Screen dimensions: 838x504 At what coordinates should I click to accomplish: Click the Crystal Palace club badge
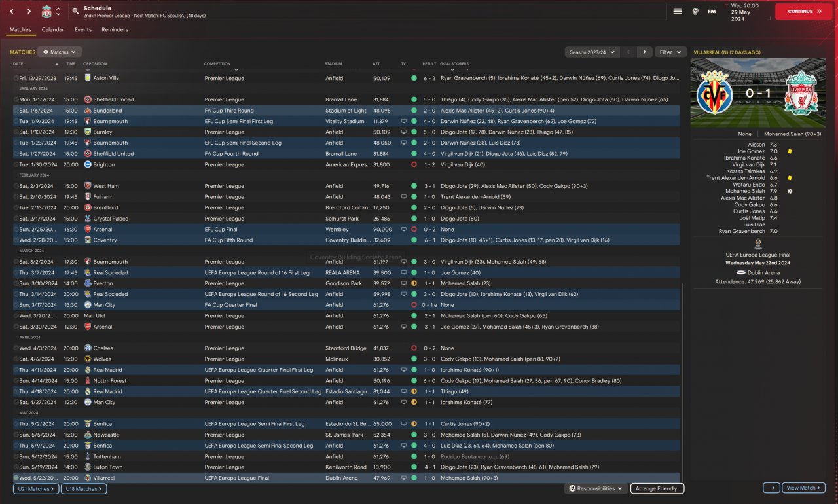click(88, 219)
